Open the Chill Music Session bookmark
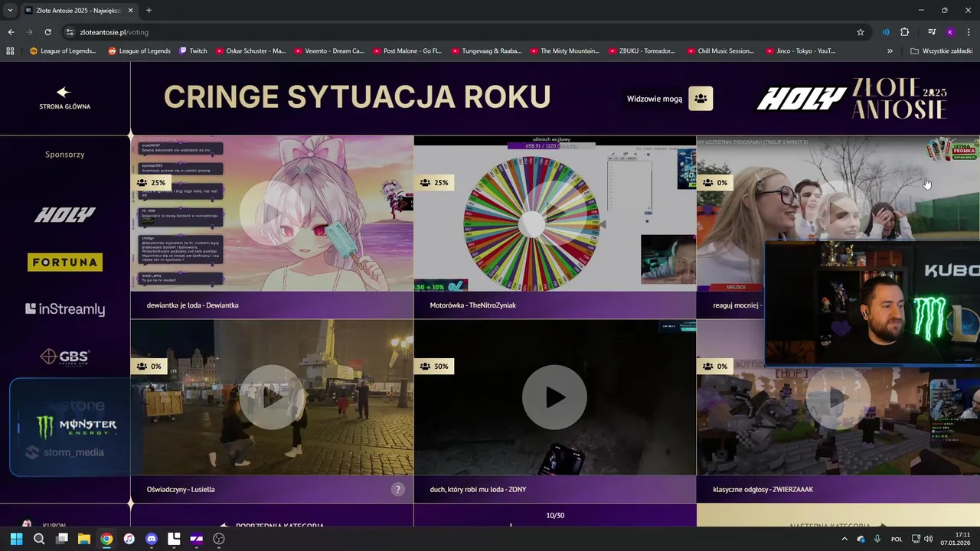This screenshot has width=980, height=551. pyautogui.click(x=720, y=51)
